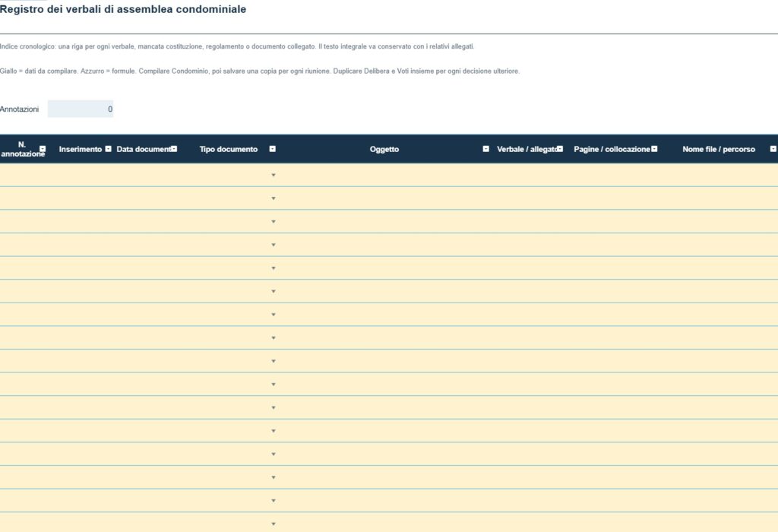778x532 pixels.
Task: Expand Tipo documento dropdown arrow in ninth table row
Action: (274, 361)
